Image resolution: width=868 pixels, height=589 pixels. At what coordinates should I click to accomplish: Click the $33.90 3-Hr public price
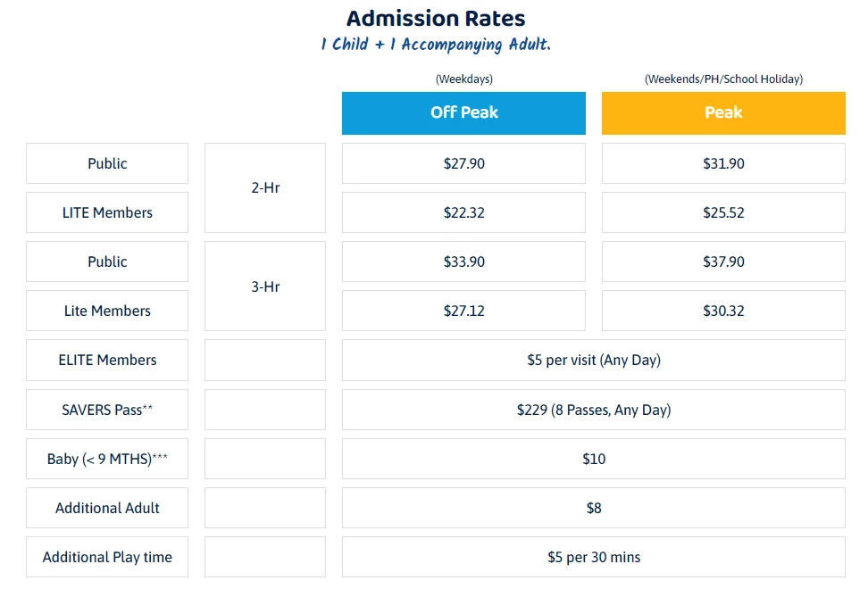pyautogui.click(x=463, y=261)
